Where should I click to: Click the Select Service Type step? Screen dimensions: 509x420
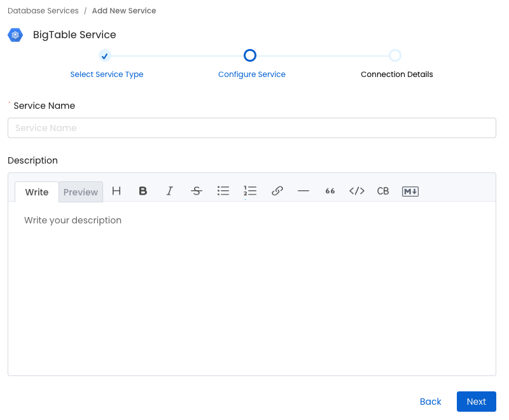pos(106,74)
